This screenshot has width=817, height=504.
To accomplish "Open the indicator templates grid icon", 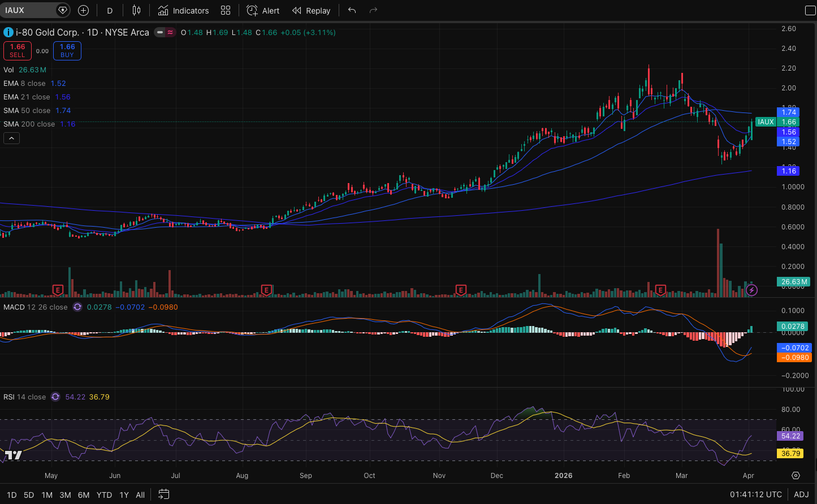I will point(226,10).
